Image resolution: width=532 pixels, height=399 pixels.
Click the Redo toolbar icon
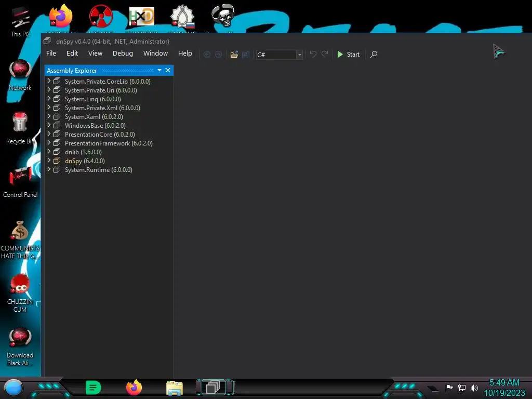click(325, 54)
